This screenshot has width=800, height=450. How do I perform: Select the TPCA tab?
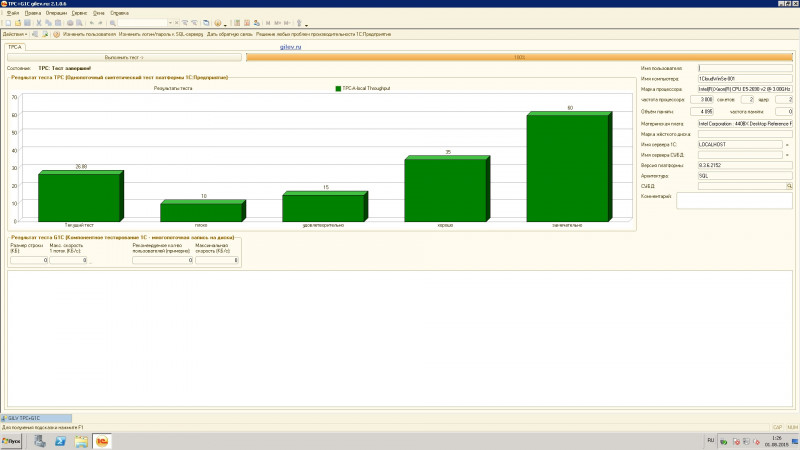coord(15,47)
